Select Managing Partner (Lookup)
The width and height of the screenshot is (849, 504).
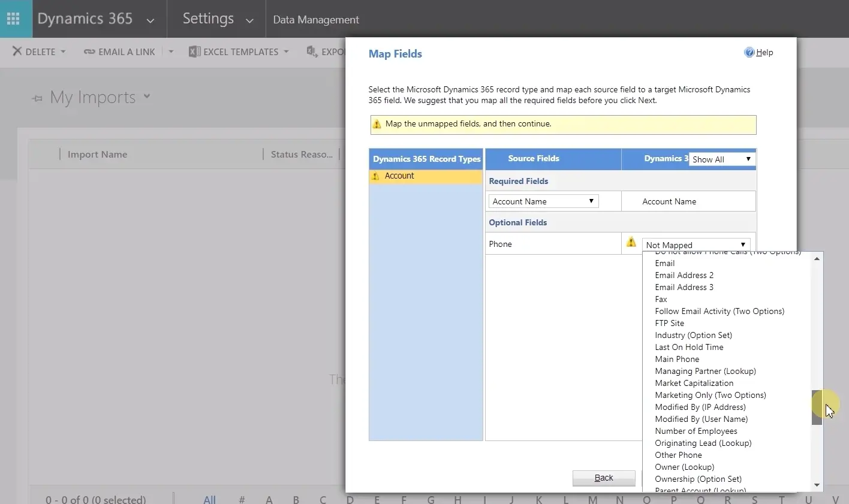(705, 371)
